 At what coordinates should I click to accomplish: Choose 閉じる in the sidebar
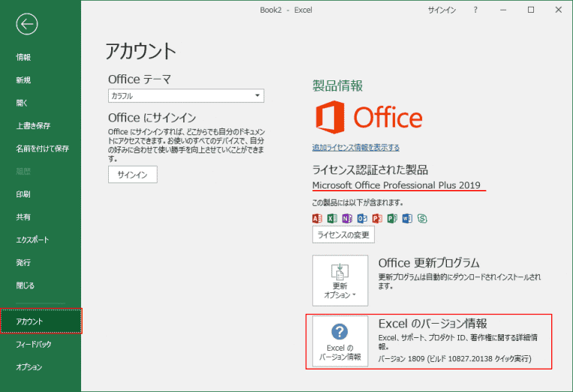[x=26, y=285]
